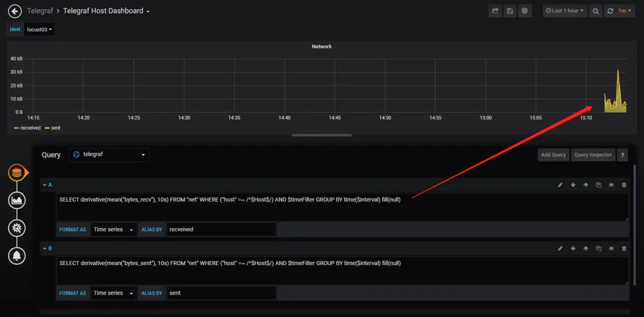Viewport: 644px width, 317px height.
Task: Zoom out time range magnifier icon
Action: click(x=596, y=11)
